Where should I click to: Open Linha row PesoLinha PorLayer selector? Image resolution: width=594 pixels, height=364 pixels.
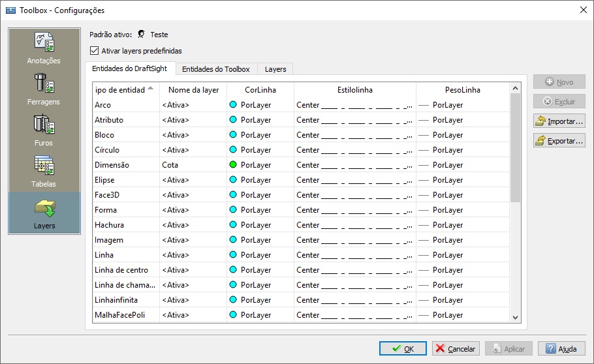click(463, 255)
